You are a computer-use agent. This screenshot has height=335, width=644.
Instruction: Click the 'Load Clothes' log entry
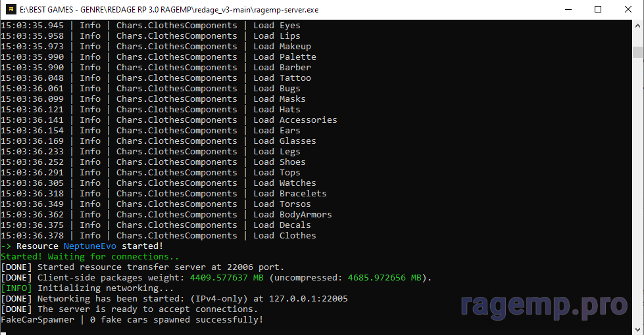[285, 236]
